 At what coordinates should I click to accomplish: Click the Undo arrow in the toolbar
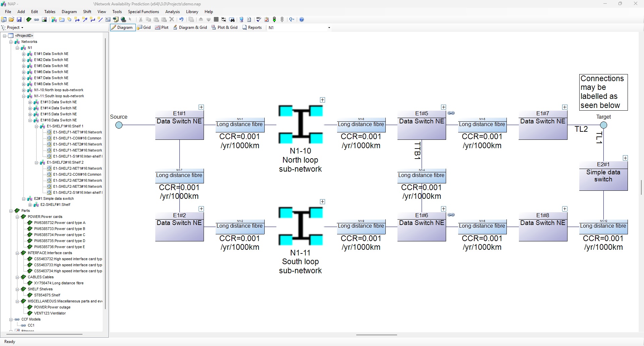[x=181, y=20]
